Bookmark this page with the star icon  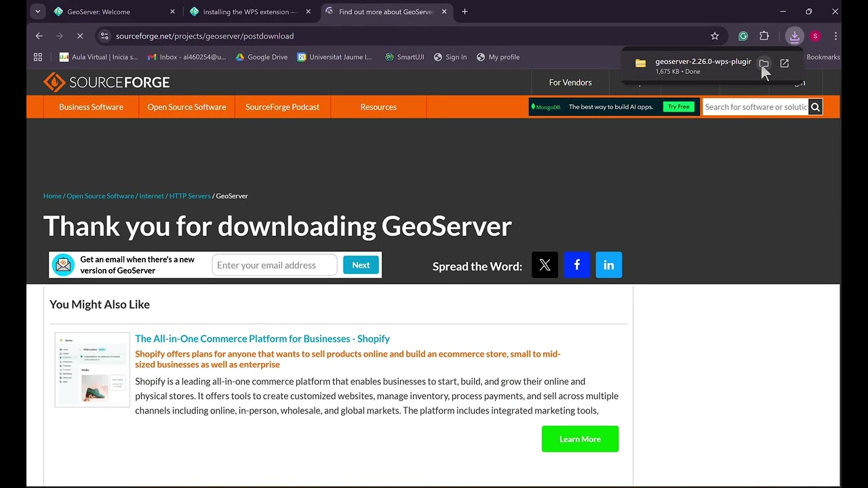point(715,36)
